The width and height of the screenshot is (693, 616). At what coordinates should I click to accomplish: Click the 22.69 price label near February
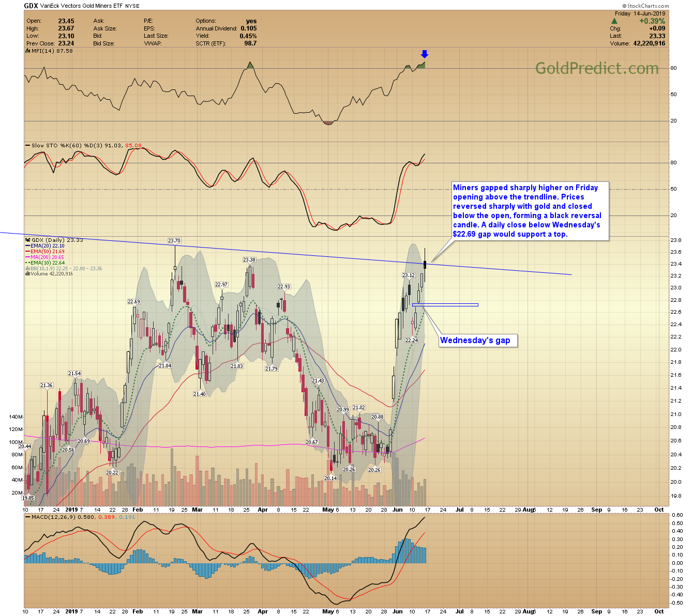[x=134, y=302]
